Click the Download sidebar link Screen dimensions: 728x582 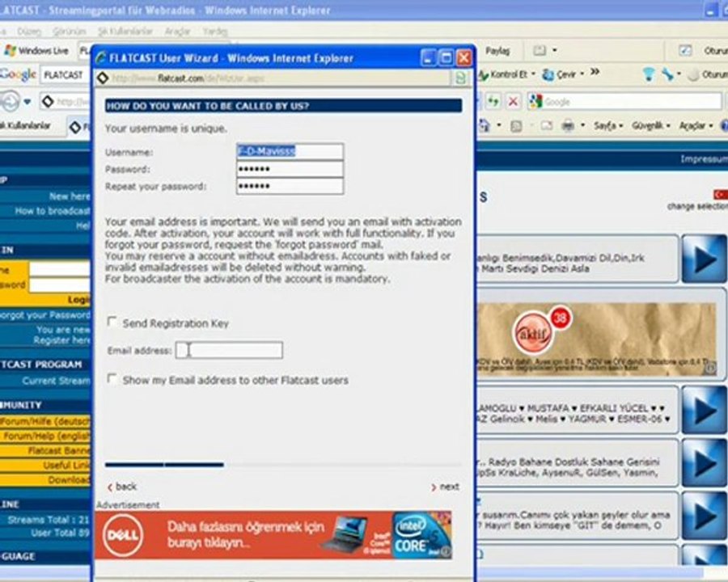[69, 480]
